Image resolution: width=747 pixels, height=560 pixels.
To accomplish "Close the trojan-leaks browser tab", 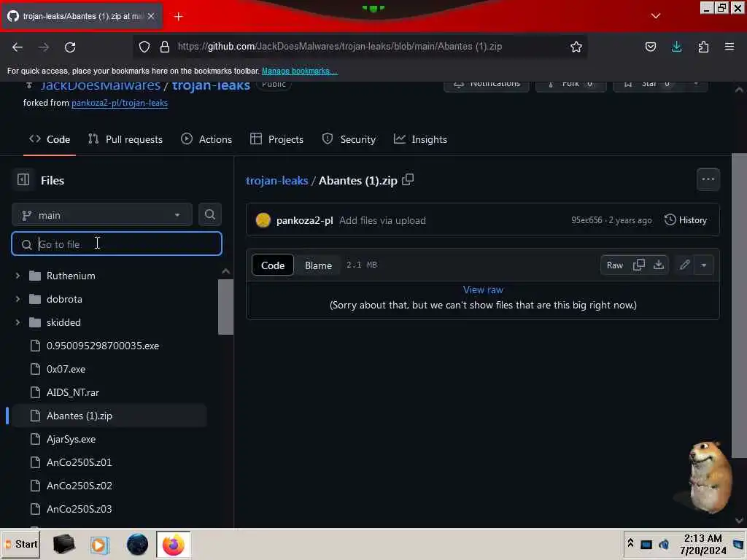I will [151, 16].
